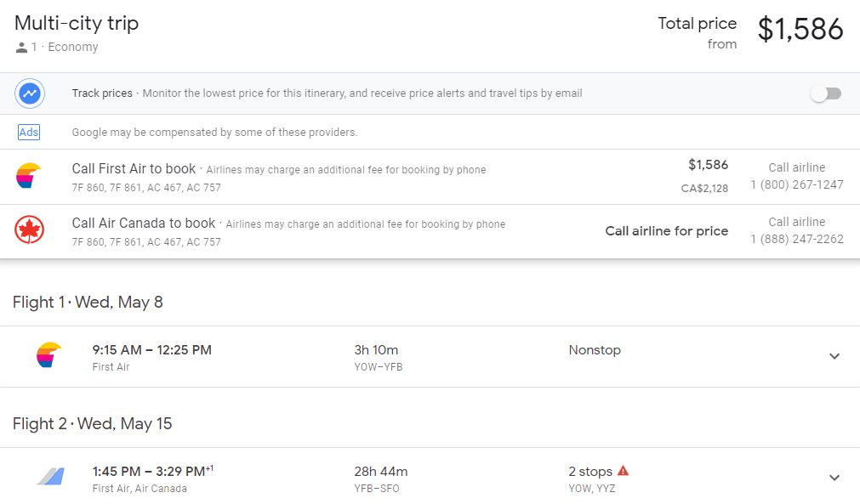Click the Track prices trend icon
The height and width of the screenshot is (504, 860).
pos(30,93)
